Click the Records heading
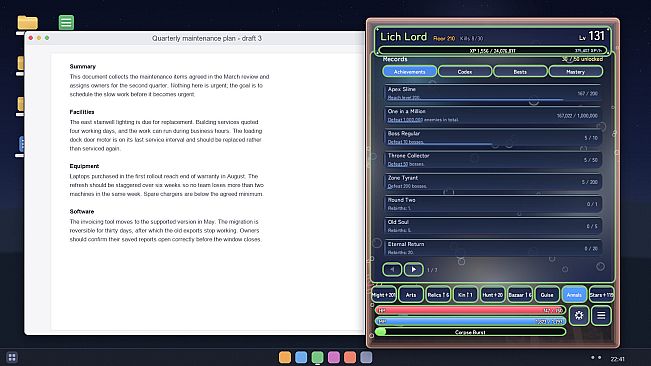 pos(395,59)
